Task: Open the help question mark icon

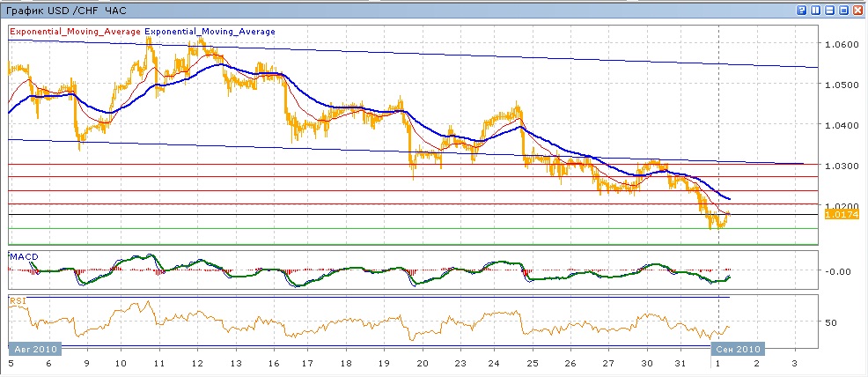Action: tap(802, 10)
